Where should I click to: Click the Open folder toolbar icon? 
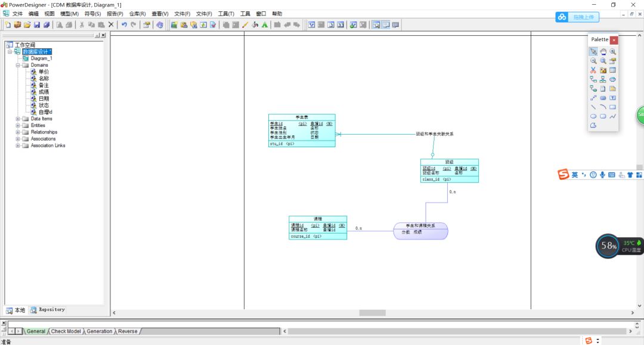[x=27, y=25]
